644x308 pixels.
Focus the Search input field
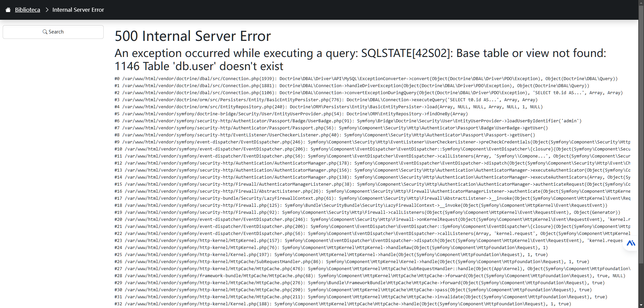(x=53, y=32)
